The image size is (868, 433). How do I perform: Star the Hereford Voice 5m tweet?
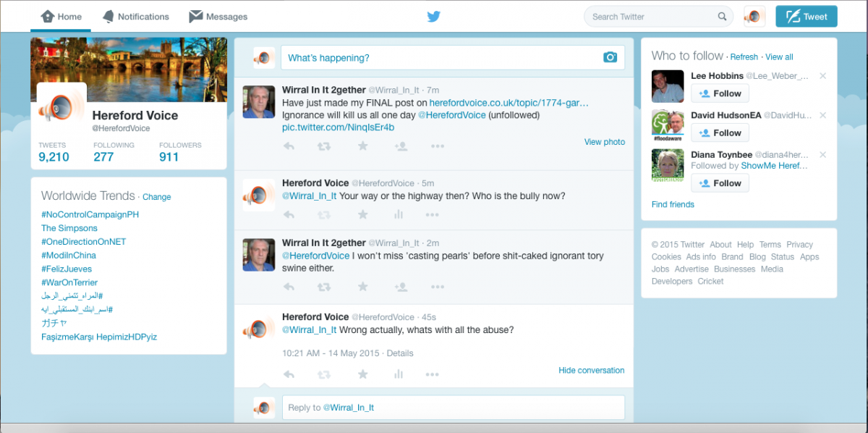point(362,214)
